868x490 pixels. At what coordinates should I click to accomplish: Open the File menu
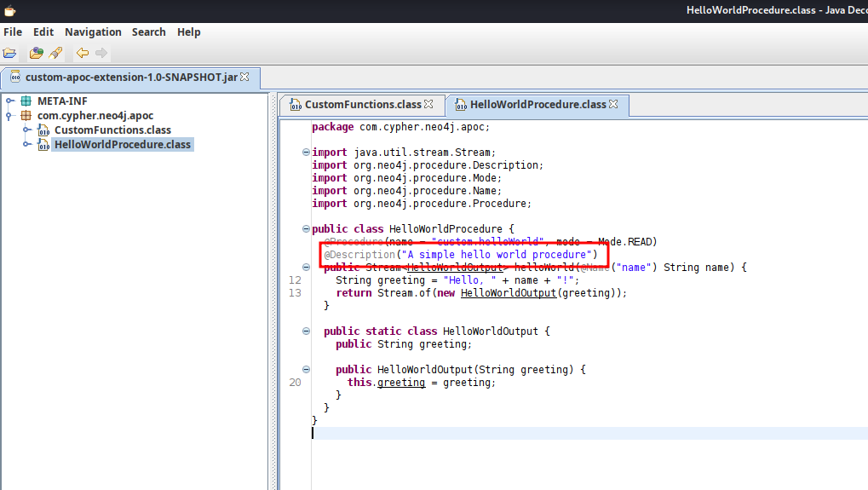click(13, 32)
